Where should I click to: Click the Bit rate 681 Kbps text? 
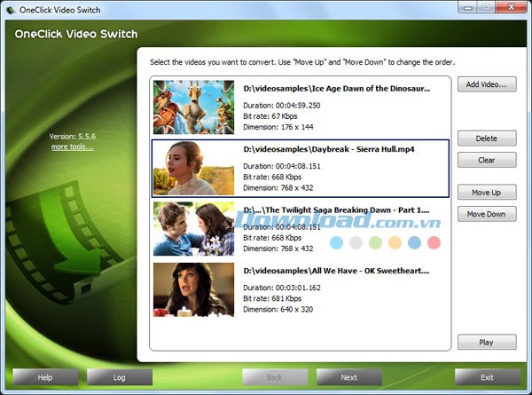coord(272,298)
